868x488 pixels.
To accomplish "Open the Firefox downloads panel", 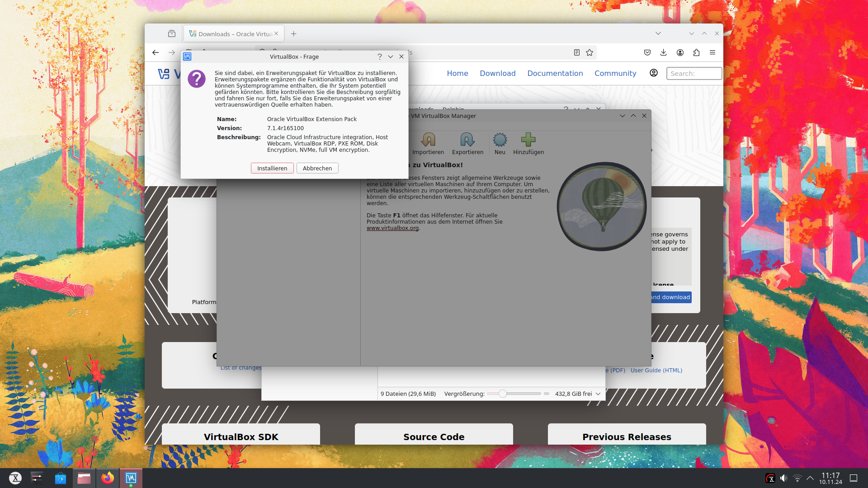I will coord(664,52).
